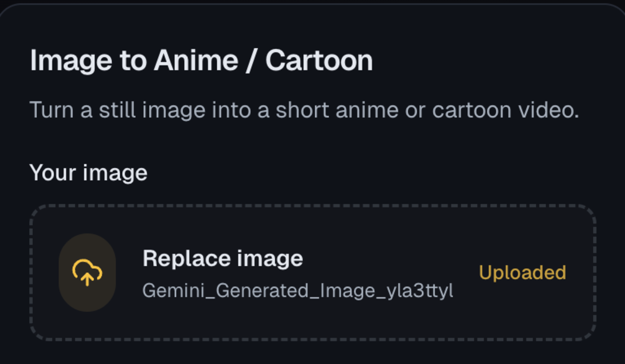The image size is (625, 364).
Task: Select the Gemini_Generated_Image_yla3ttyl filename
Action: pyautogui.click(x=297, y=291)
